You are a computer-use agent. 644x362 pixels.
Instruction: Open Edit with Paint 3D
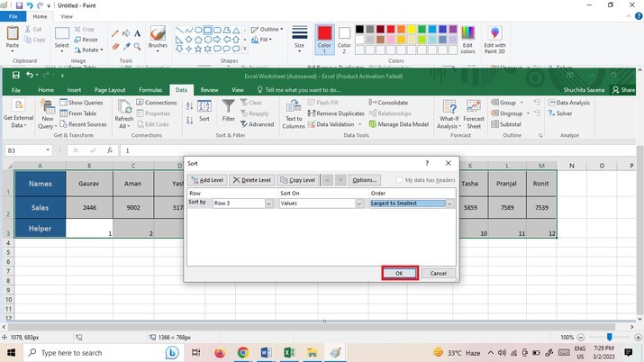[494, 40]
